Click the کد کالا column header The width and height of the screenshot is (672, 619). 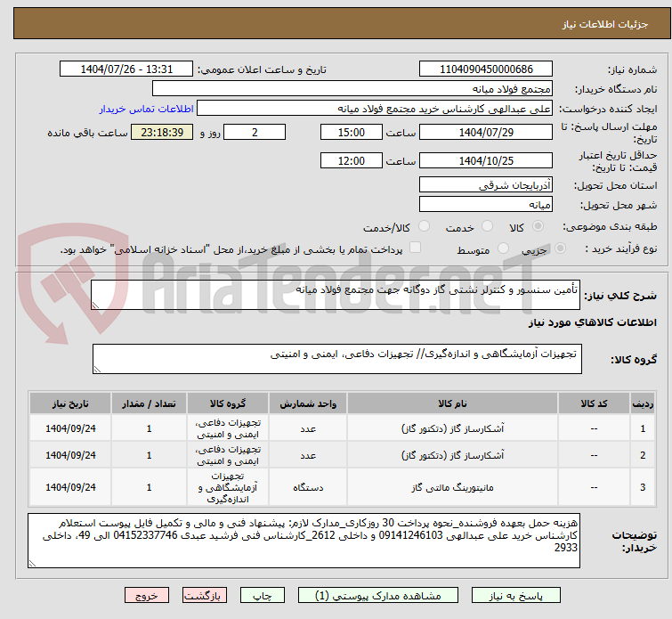pos(594,403)
